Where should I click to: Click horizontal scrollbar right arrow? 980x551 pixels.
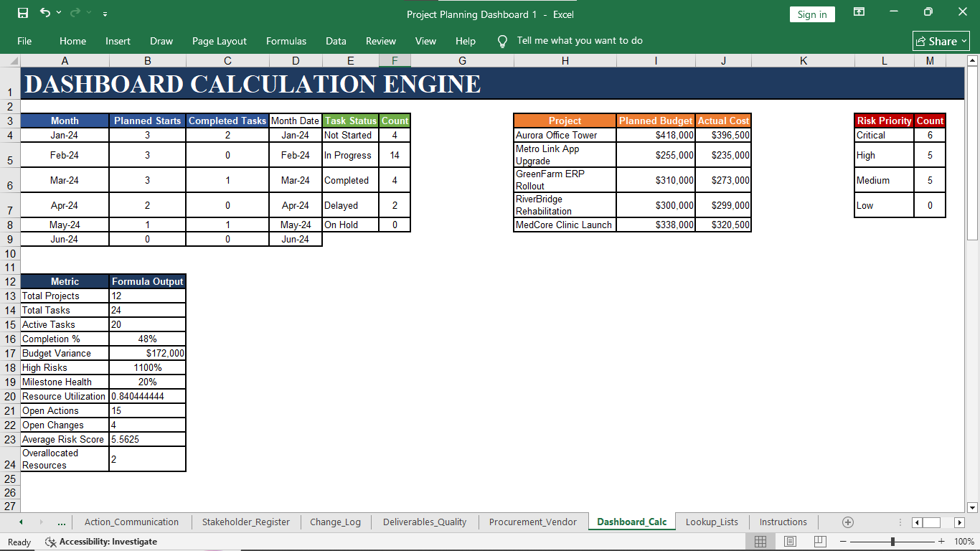point(959,522)
